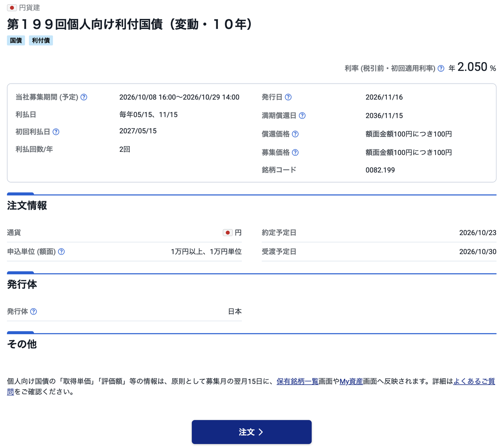The width and height of the screenshot is (504, 448).
Task: Click help icon next to 償還価格
Action: coord(295,134)
